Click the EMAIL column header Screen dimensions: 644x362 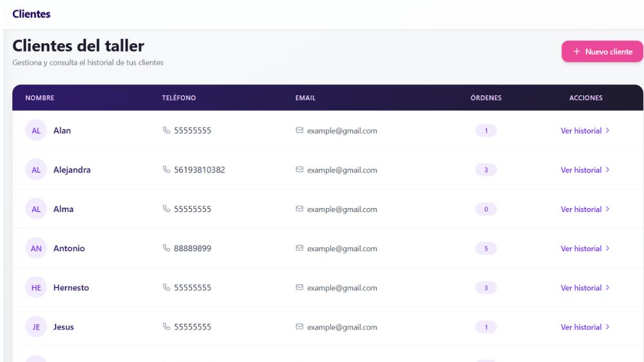[305, 98]
